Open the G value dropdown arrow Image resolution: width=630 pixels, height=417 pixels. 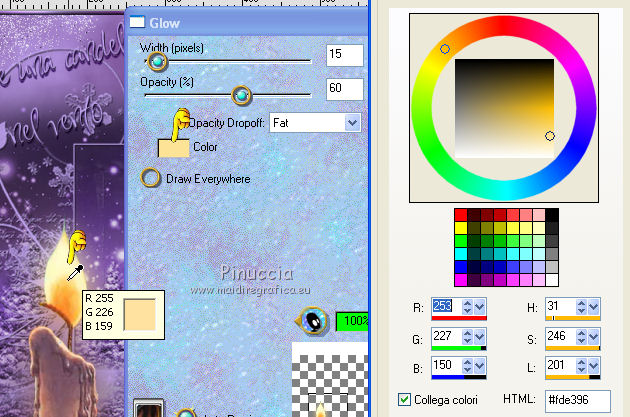click(480, 337)
